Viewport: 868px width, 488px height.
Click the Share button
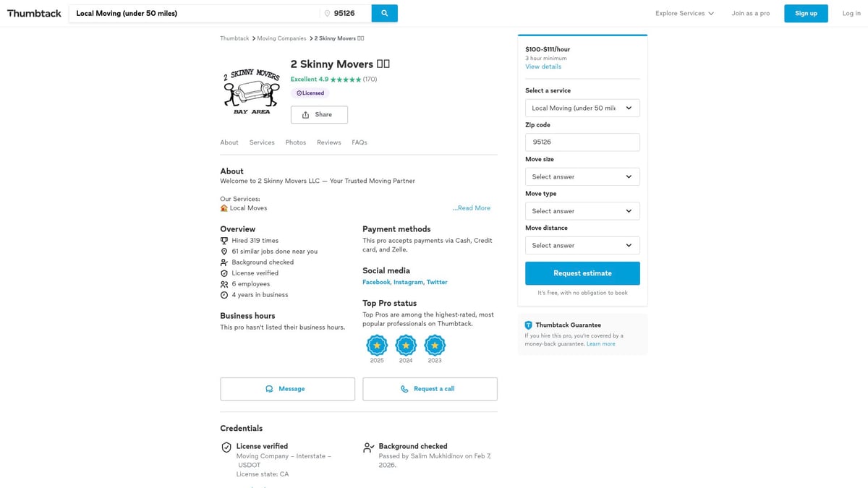(x=319, y=115)
